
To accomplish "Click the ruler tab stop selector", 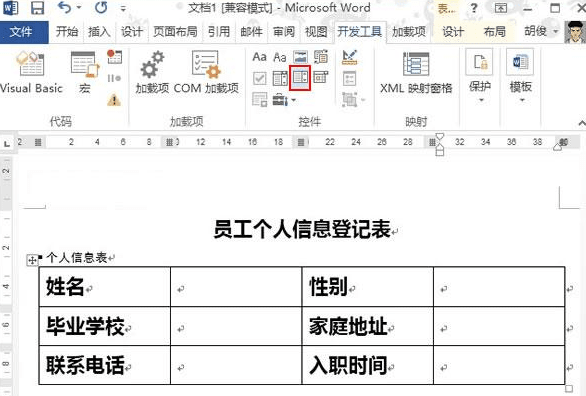I will (x=7, y=143).
